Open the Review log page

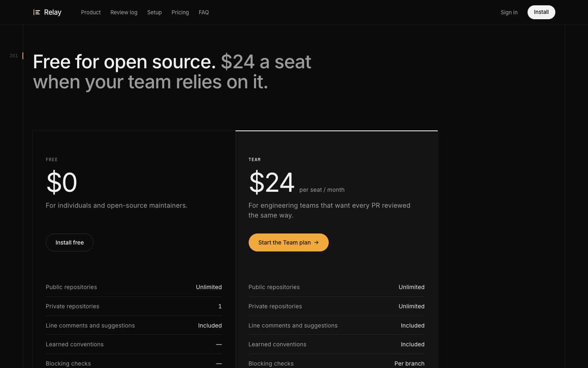pos(124,12)
